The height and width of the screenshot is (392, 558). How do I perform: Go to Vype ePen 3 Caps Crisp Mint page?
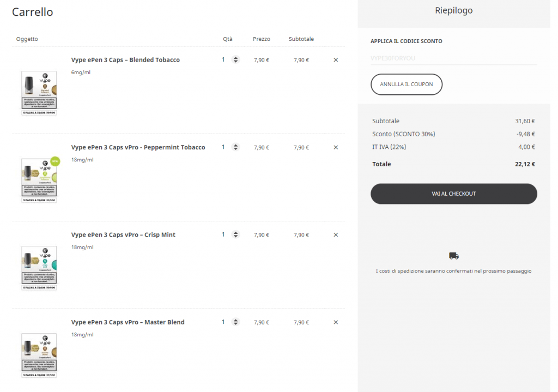pos(123,235)
